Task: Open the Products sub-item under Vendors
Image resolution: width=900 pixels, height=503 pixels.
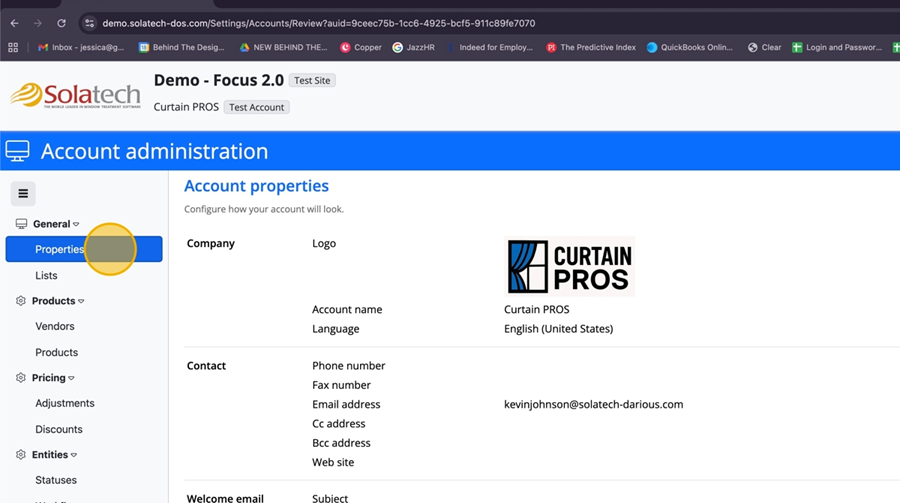Action: tap(56, 353)
